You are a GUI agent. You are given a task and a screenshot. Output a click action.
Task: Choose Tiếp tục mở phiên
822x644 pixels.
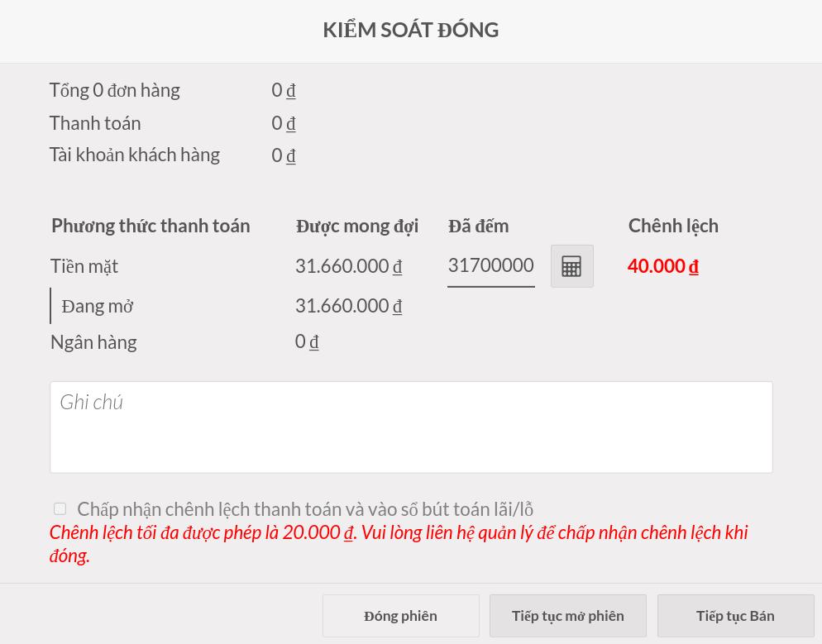567,616
